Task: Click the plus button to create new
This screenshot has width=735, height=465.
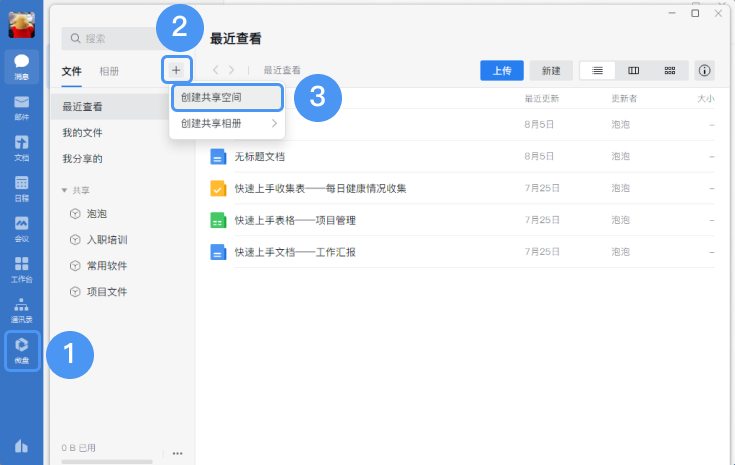Action: (x=176, y=70)
